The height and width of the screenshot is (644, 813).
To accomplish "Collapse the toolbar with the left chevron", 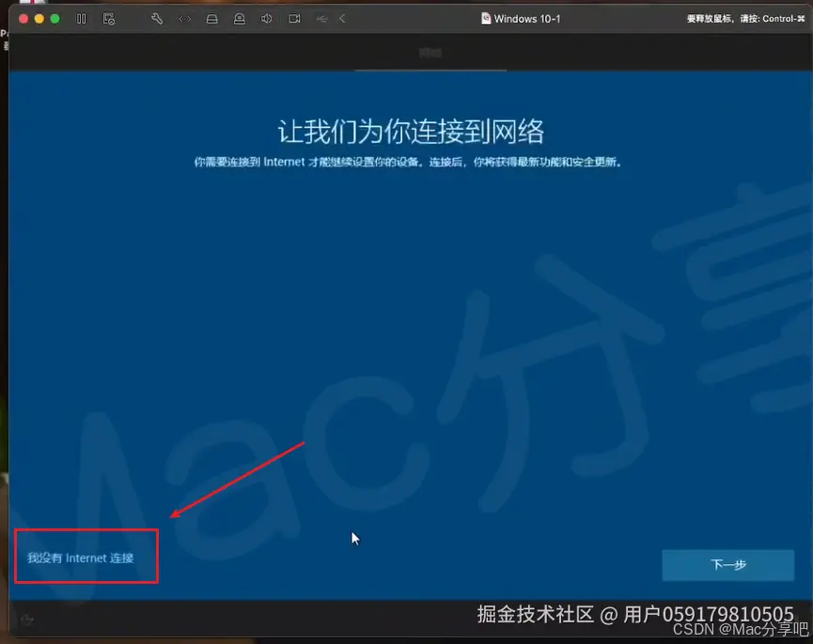I will (x=340, y=18).
